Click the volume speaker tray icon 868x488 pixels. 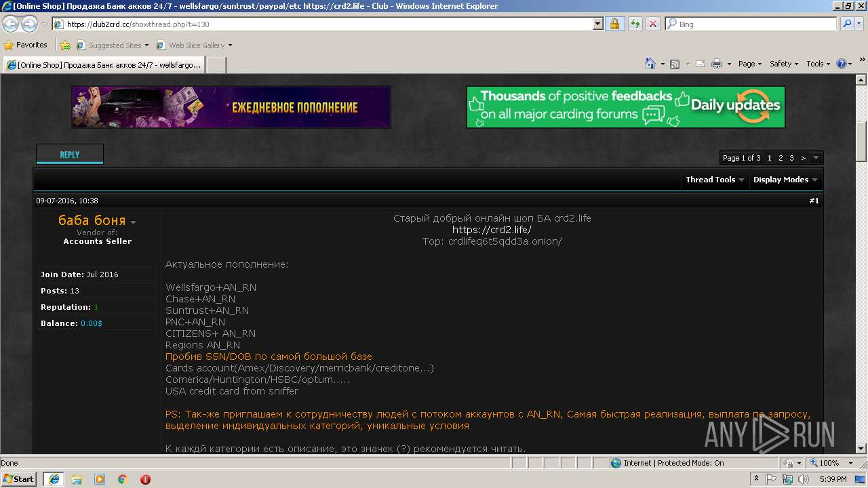(804, 479)
